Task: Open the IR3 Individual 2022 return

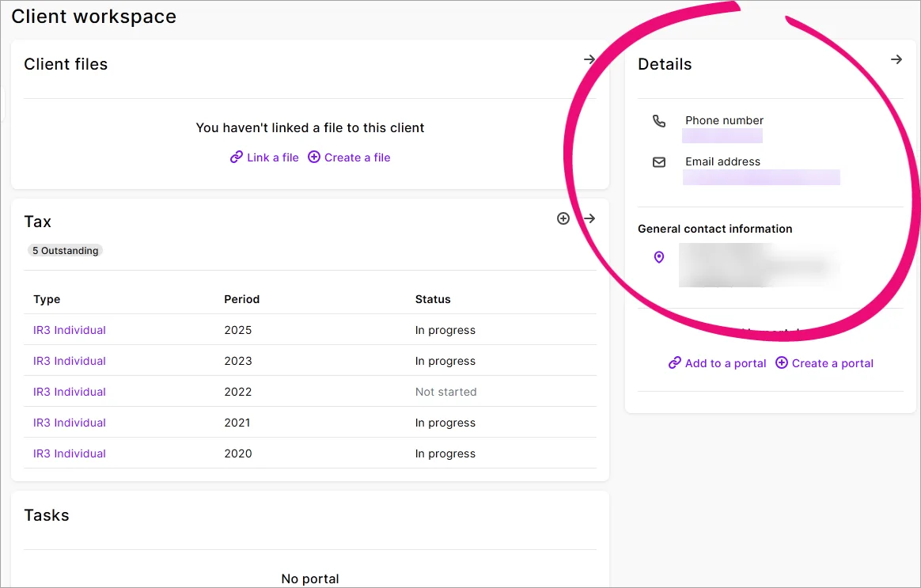Action: [69, 391]
